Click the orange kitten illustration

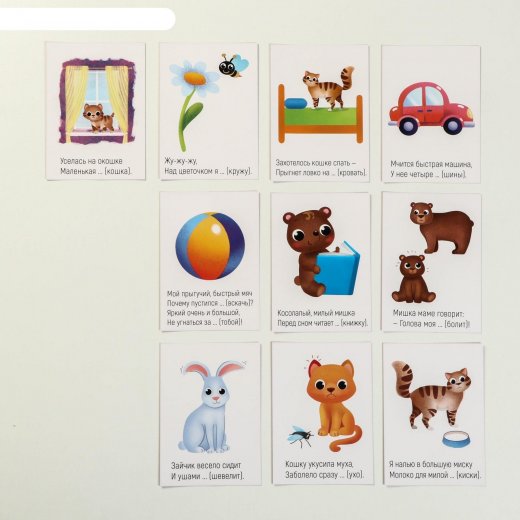point(334,404)
